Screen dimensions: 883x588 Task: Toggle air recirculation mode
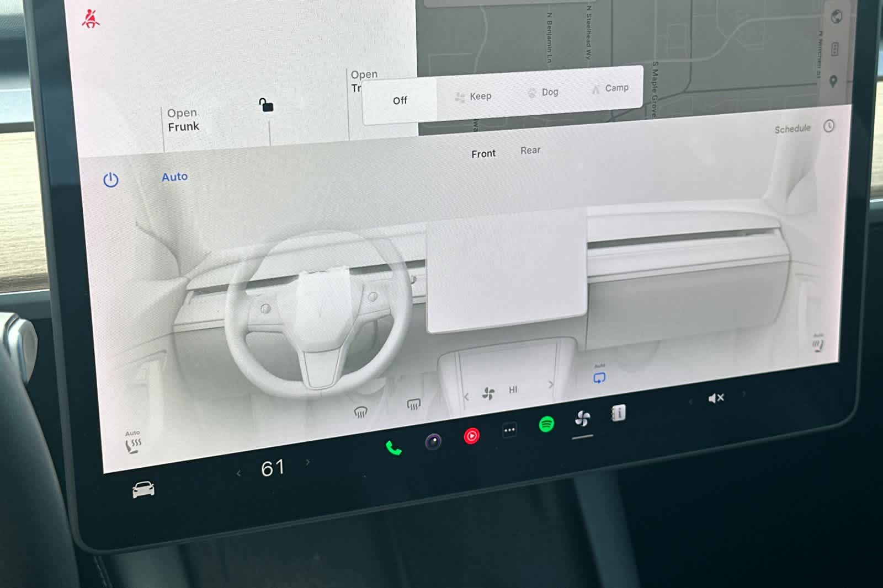click(x=599, y=378)
